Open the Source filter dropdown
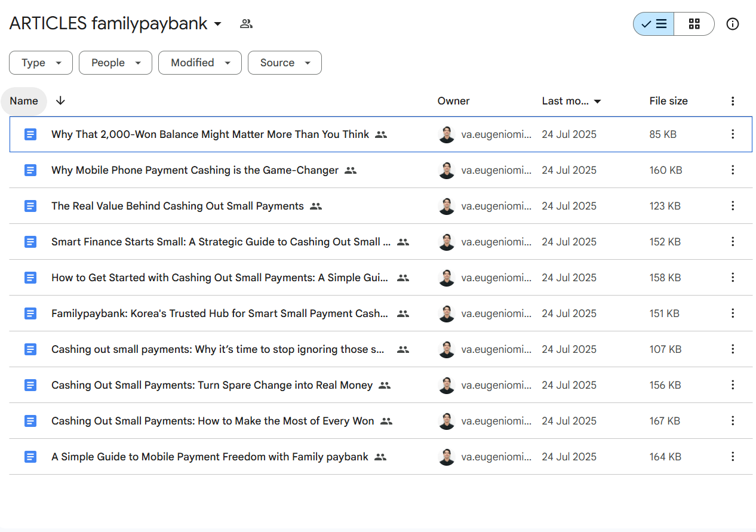Image resolution: width=756 pixels, height=532 pixels. (285, 63)
